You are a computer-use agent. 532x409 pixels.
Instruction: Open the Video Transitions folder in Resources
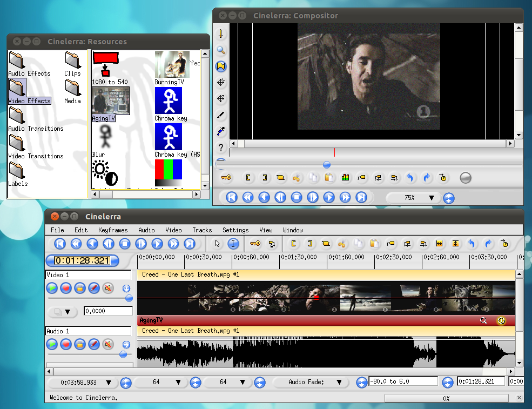click(x=36, y=147)
